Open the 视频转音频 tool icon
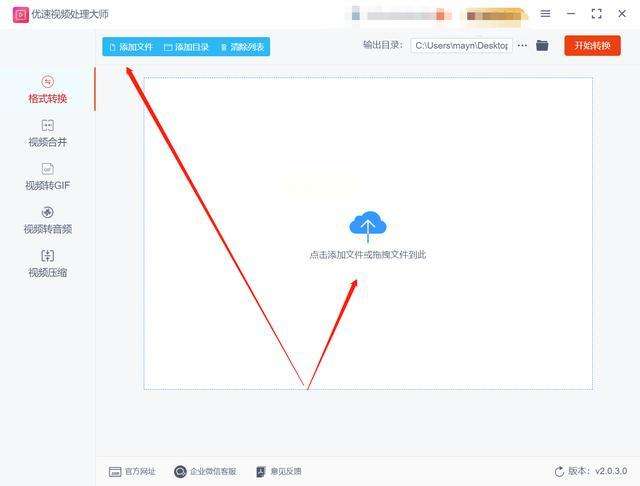The image size is (640, 486). [48, 212]
